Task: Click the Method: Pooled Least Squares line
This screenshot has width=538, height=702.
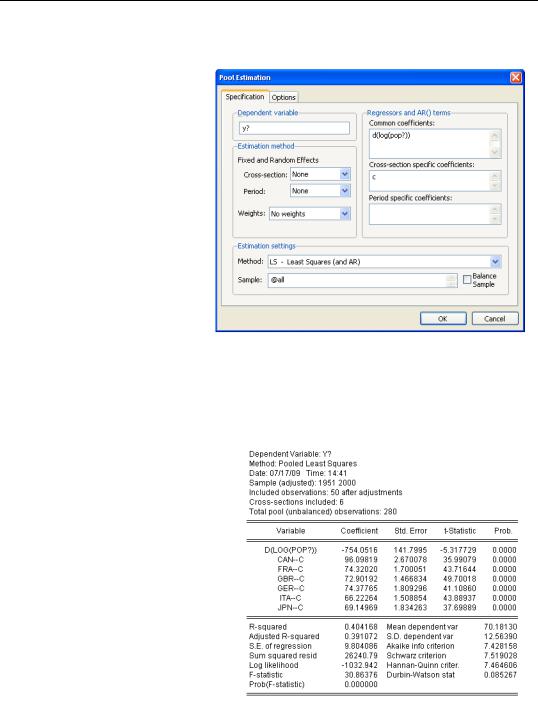Action: click(x=303, y=463)
